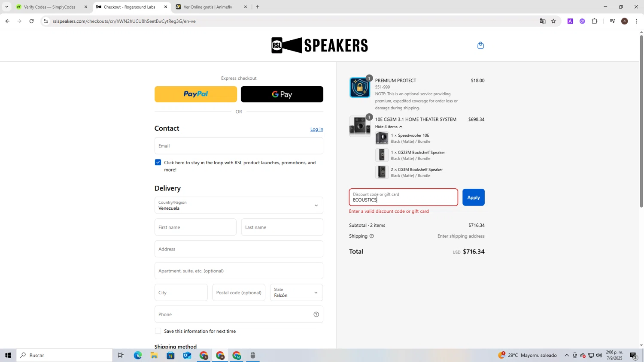Image resolution: width=644 pixels, height=362 pixels.
Task: Click the shipping help question mark icon
Action: [372, 236]
